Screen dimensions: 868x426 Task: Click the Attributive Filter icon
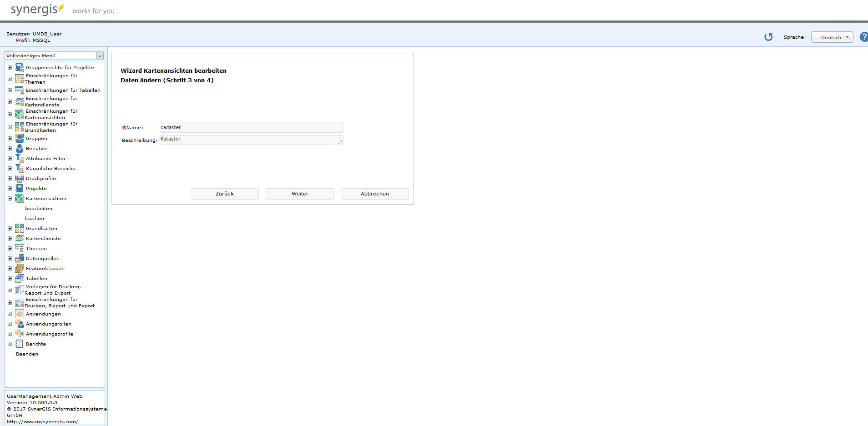point(20,158)
